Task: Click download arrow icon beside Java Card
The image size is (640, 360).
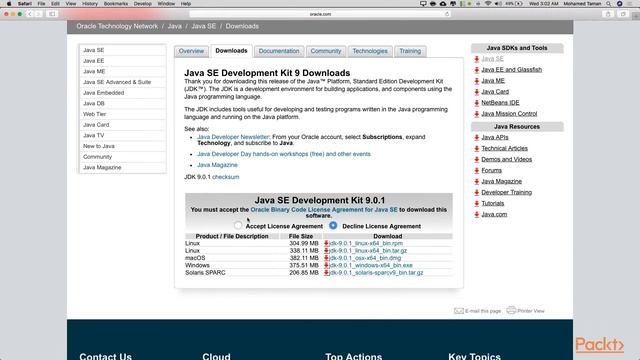Action: [x=476, y=92]
